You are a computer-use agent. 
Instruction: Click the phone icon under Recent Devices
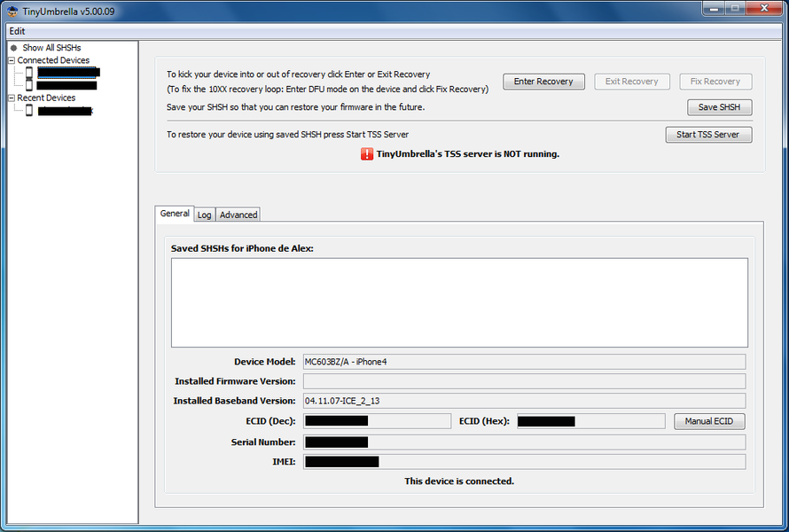click(29, 110)
